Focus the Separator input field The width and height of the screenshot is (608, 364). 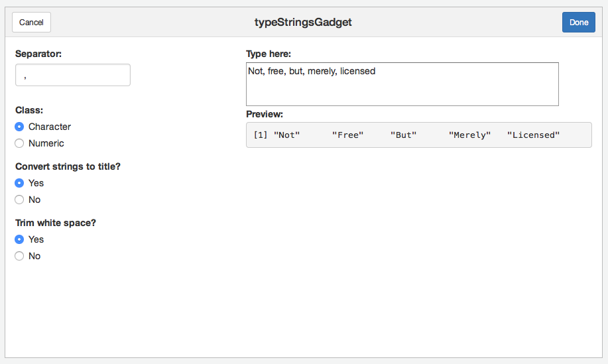73,75
